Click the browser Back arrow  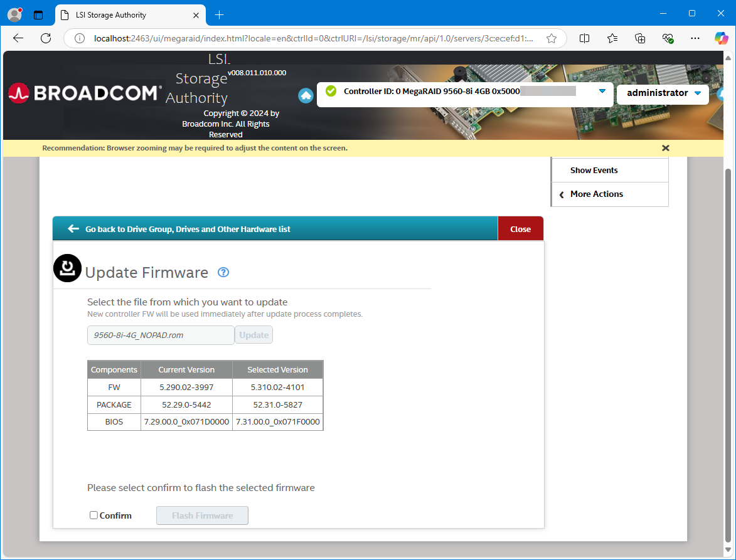point(18,38)
